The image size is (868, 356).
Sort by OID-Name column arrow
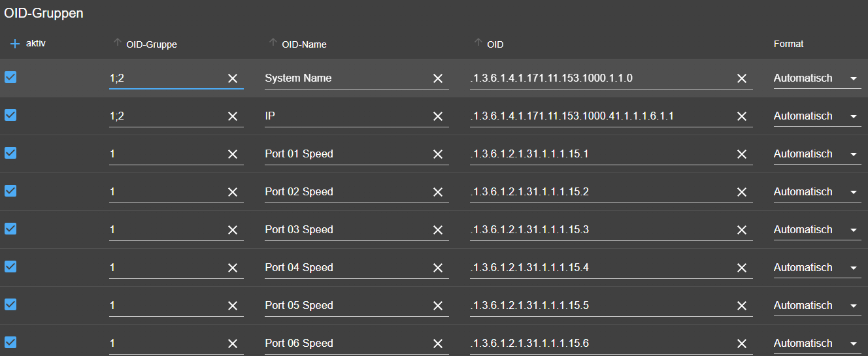click(x=273, y=43)
